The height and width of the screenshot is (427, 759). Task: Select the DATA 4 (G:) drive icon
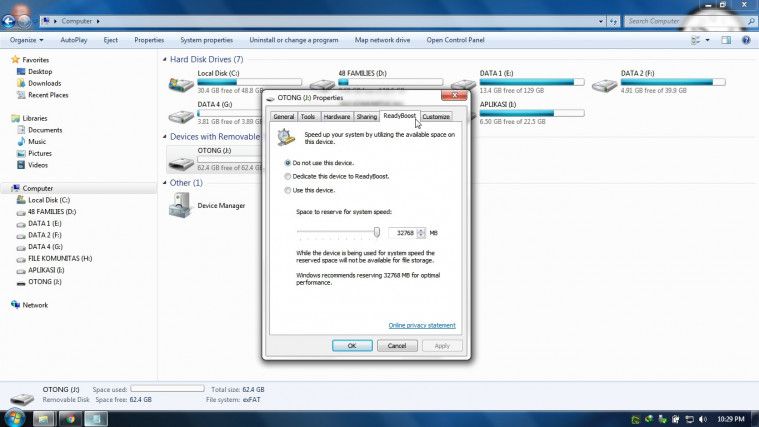[181, 116]
